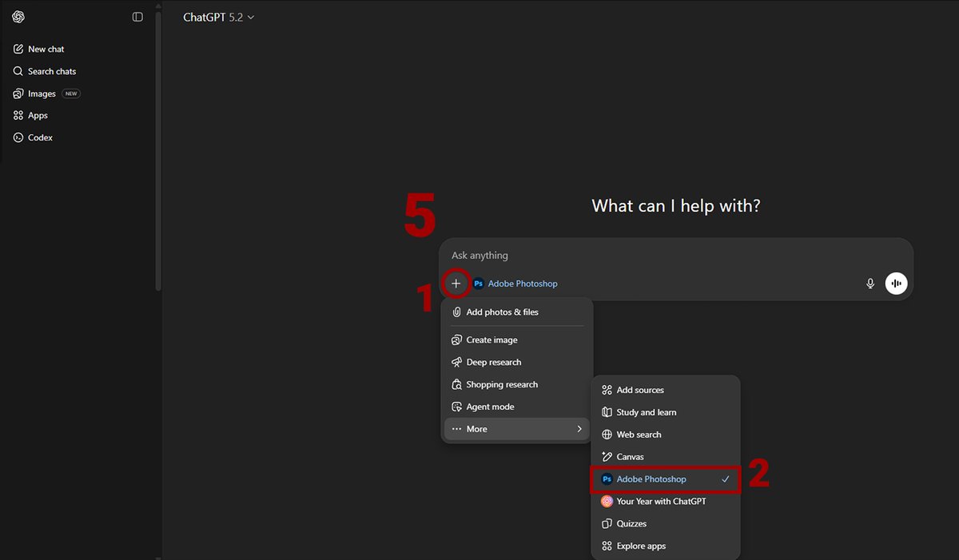
Task: Click the colorful Your Year icon
Action: point(607,502)
